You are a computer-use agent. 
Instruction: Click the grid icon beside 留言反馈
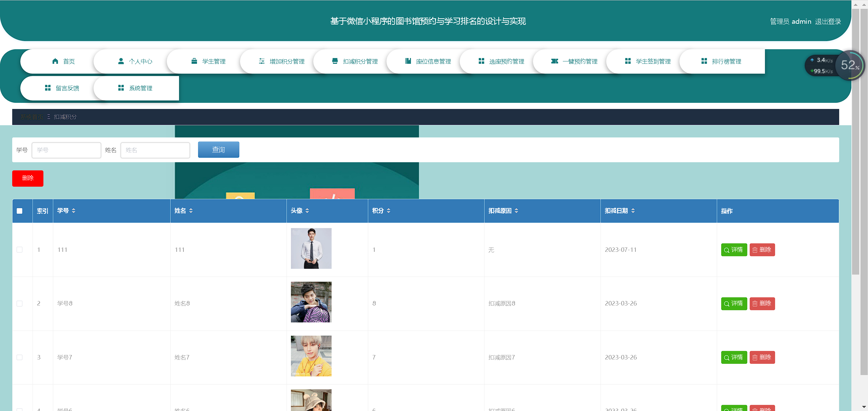click(48, 88)
